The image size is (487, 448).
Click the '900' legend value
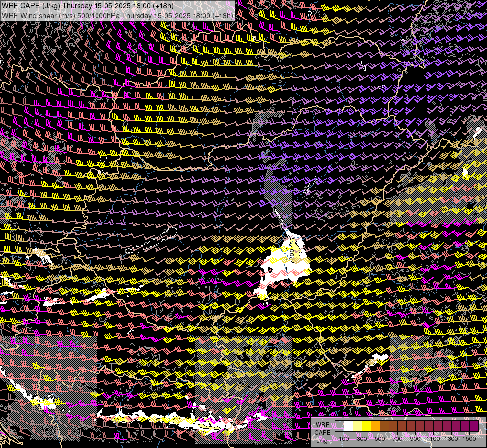coord(415,439)
